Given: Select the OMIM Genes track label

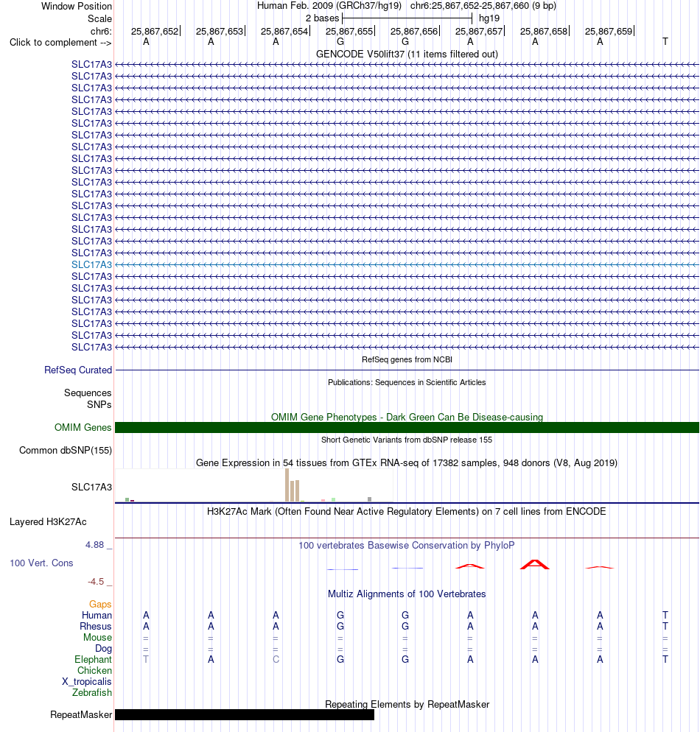Looking at the screenshot, I should 83,428.
